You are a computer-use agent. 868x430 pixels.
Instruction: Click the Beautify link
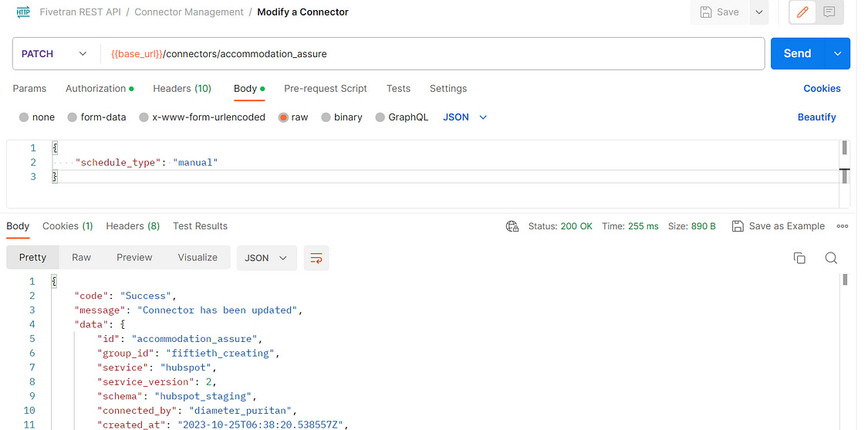click(817, 117)
